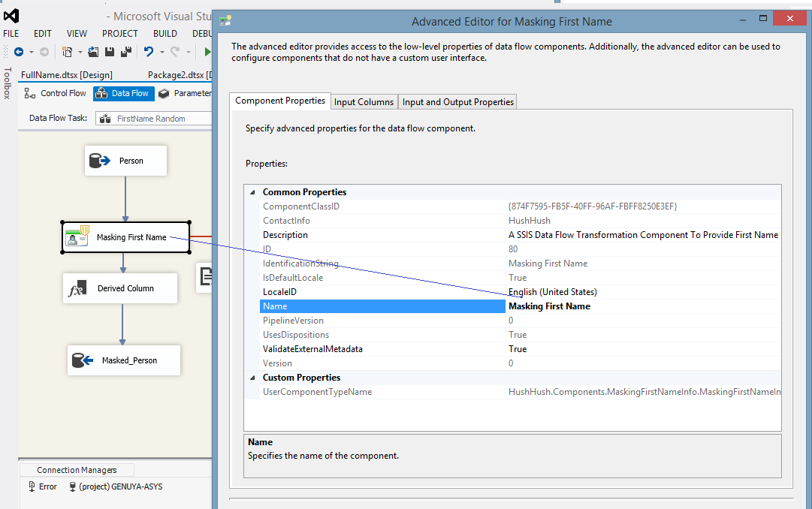The height and width of the screenshot is (509, 812).
Task: Select the Component Properties tab
Action: (280, 101)
